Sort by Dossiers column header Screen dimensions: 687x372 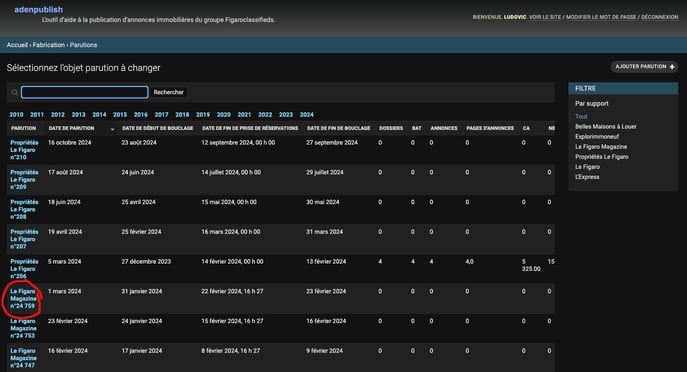coord(391,128)
